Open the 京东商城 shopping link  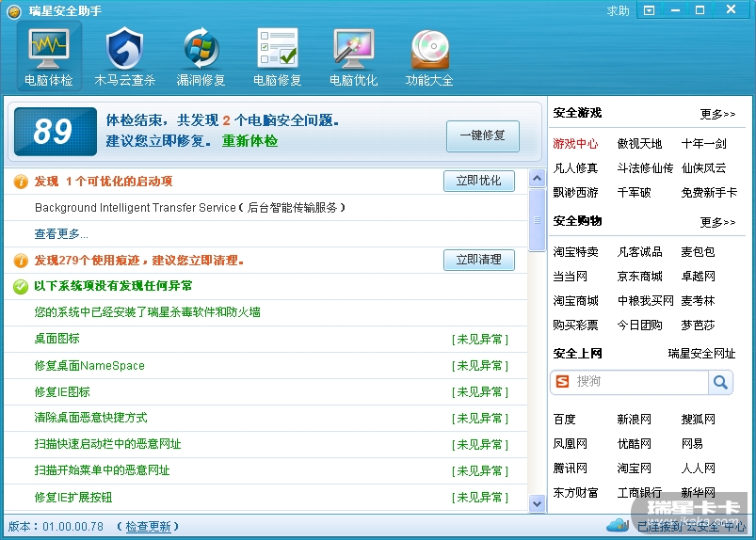pos(639,277)
